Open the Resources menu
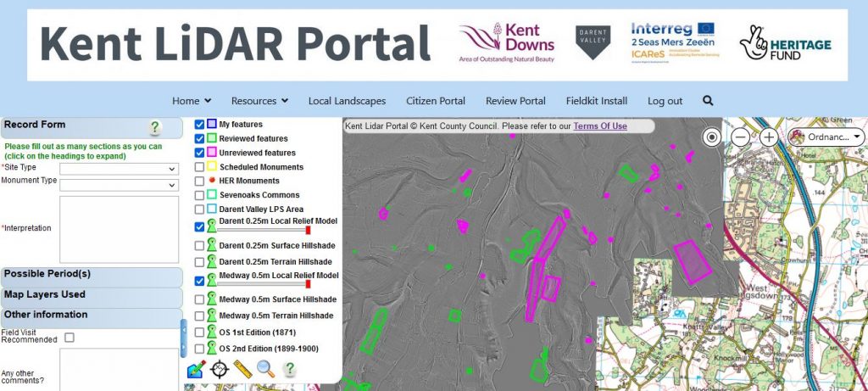This screenshot has width=868, height=391. pyautogui.click(x=259, y=101)
